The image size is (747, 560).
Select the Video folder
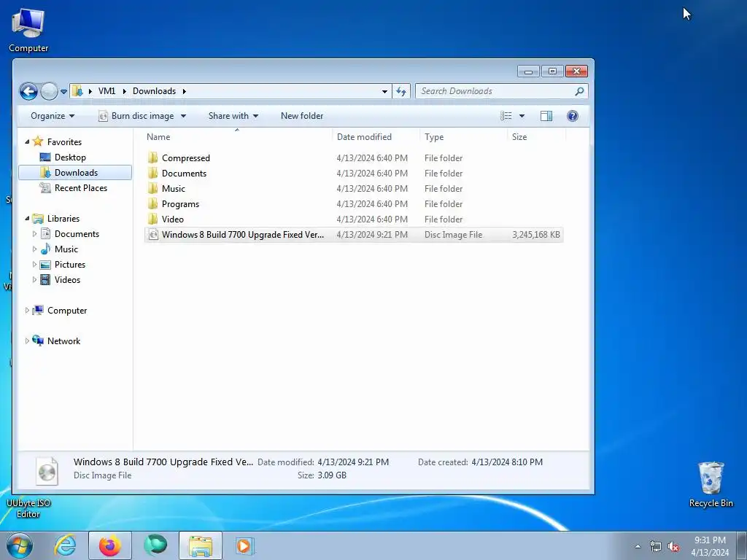pyautogui.click(x=172, y=219)
